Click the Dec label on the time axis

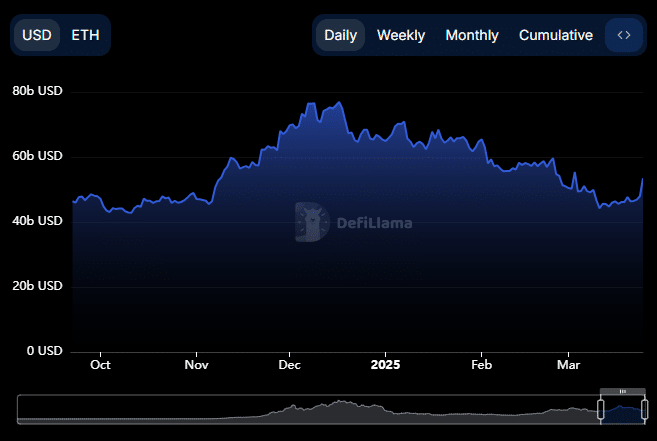click(290, 365)
